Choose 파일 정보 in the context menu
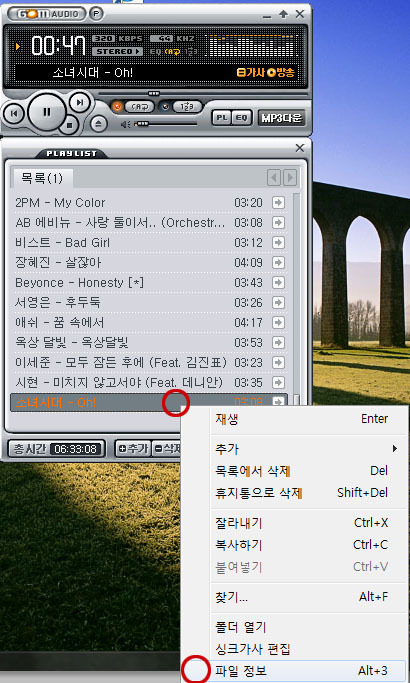410x683 pixels. tap(295, 671)
